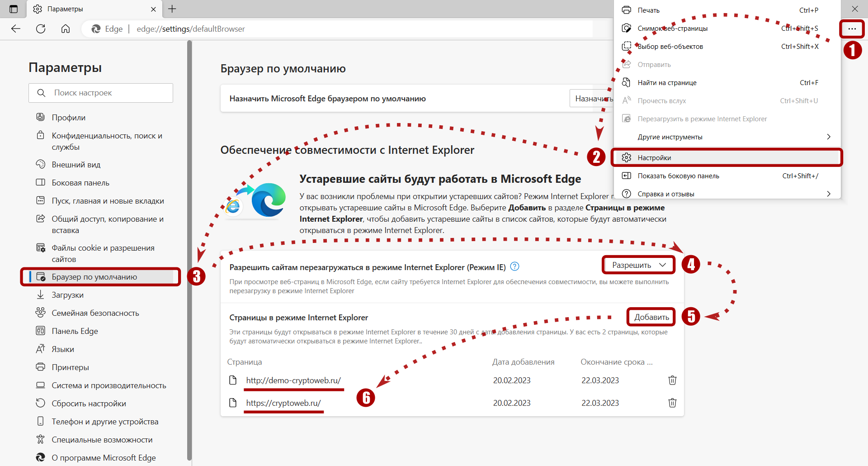
Task: Select Браузер по умолчанию in sidebar
Action: click(100, 277)
